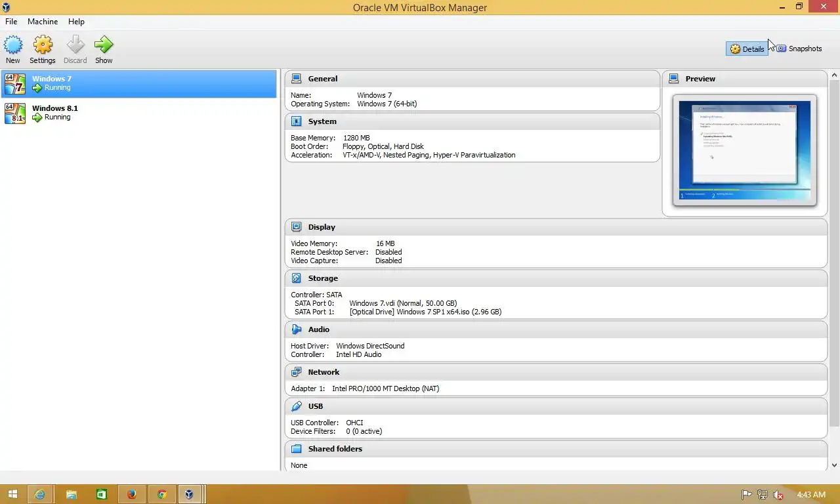Image resolution: width=840 pixels, height=504 pixels.
Task: Click the scrollbar down arrow
Action: pyautogui.click(x=834, y=465)
